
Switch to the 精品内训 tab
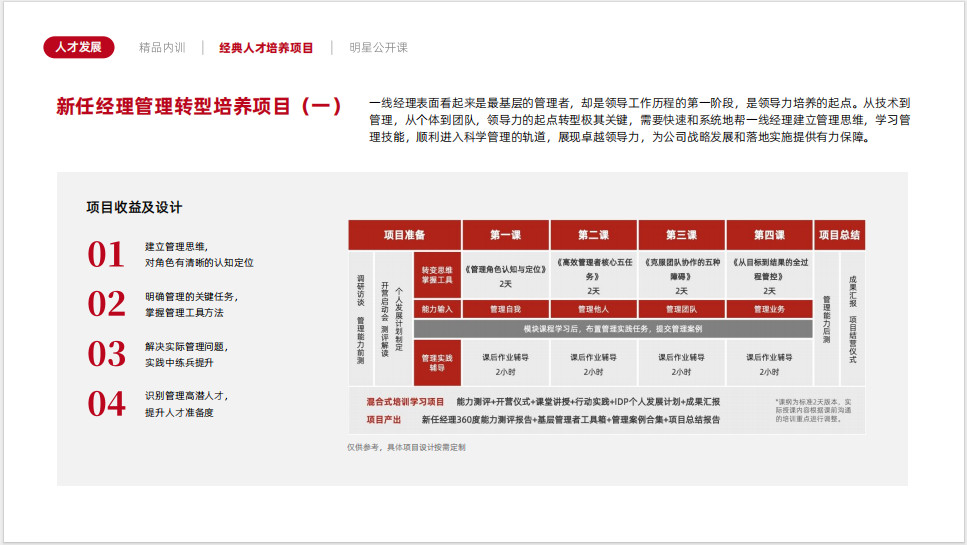[162, 47]
